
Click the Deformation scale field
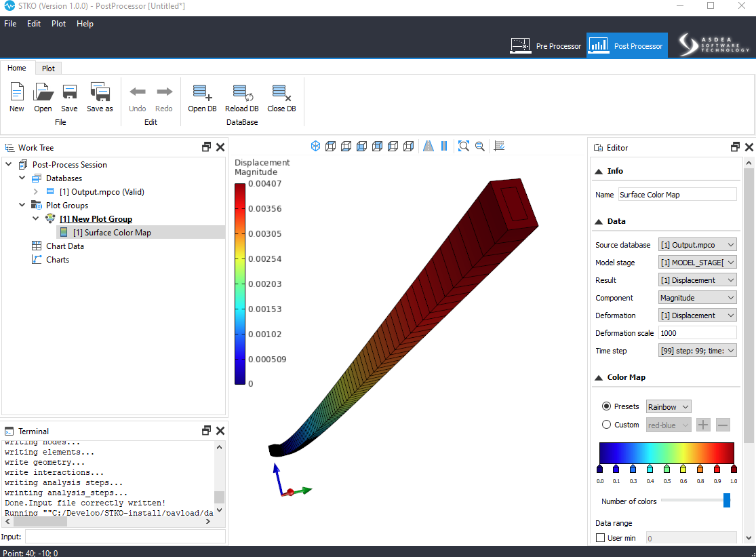(697, 332)
